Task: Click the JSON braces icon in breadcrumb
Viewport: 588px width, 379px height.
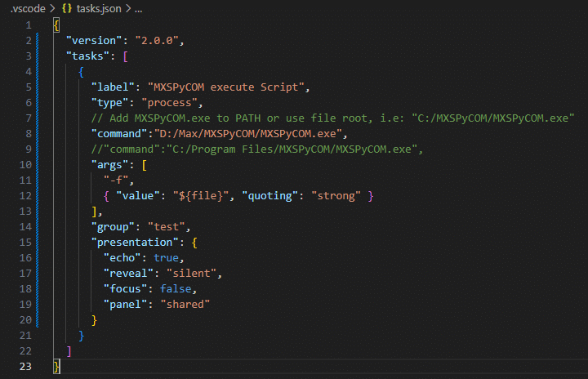Action: click(67, 9)
